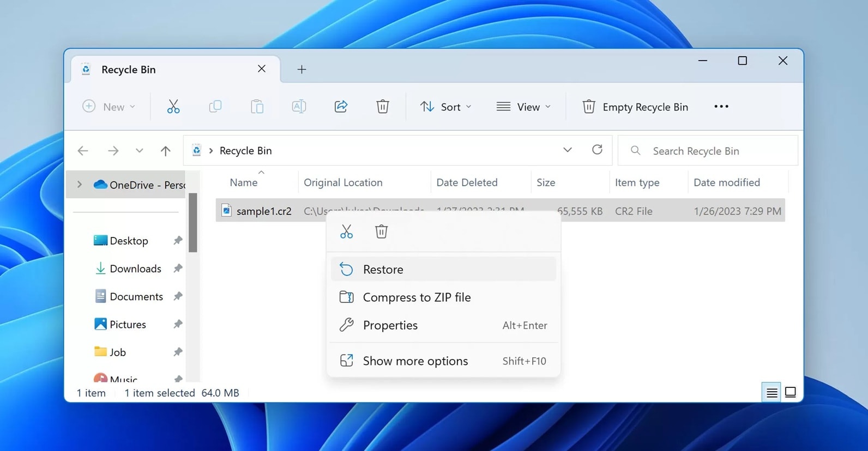Click the pin icon beside Documents
Screen dimensions: 868x451
click(x=178, y=296)
